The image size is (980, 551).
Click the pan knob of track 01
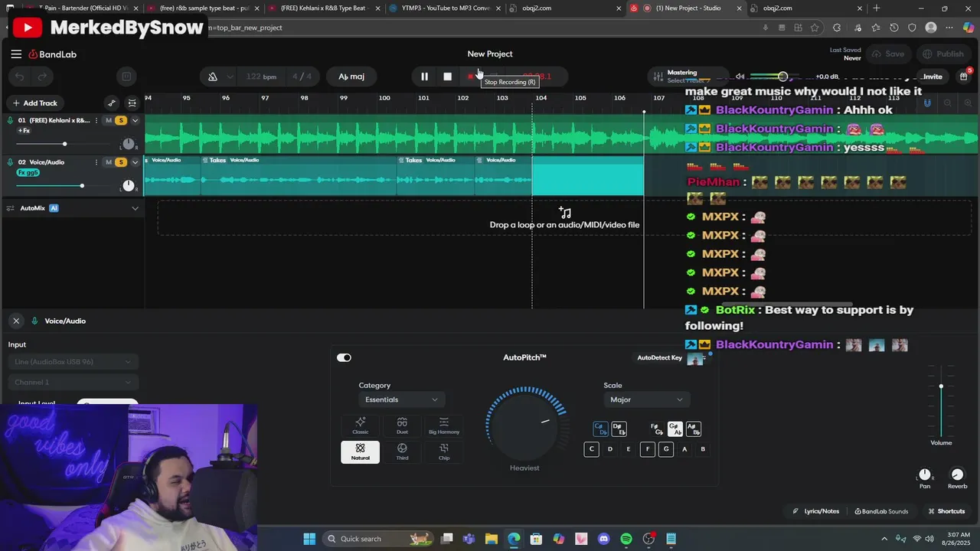(128, 144)
